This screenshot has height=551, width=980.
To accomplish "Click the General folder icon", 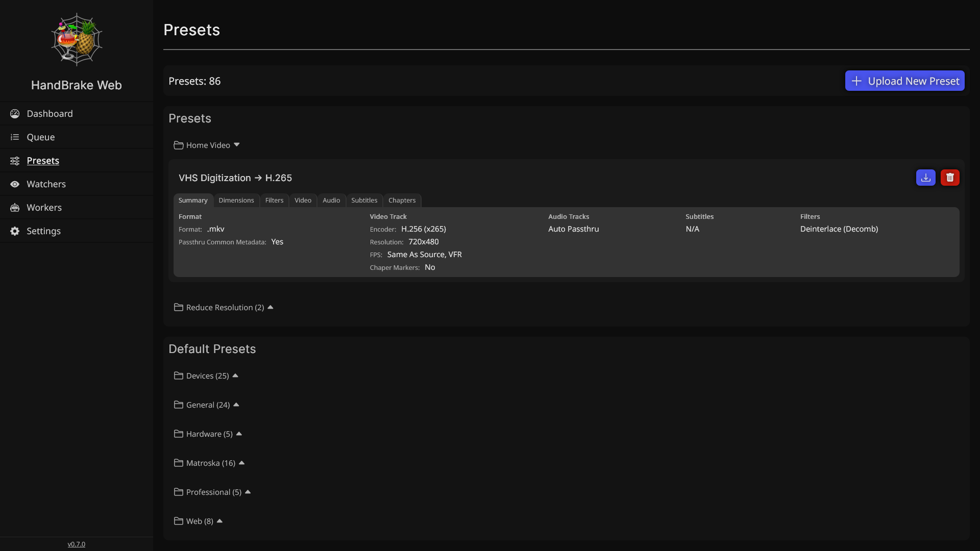I will click(178, 405).
